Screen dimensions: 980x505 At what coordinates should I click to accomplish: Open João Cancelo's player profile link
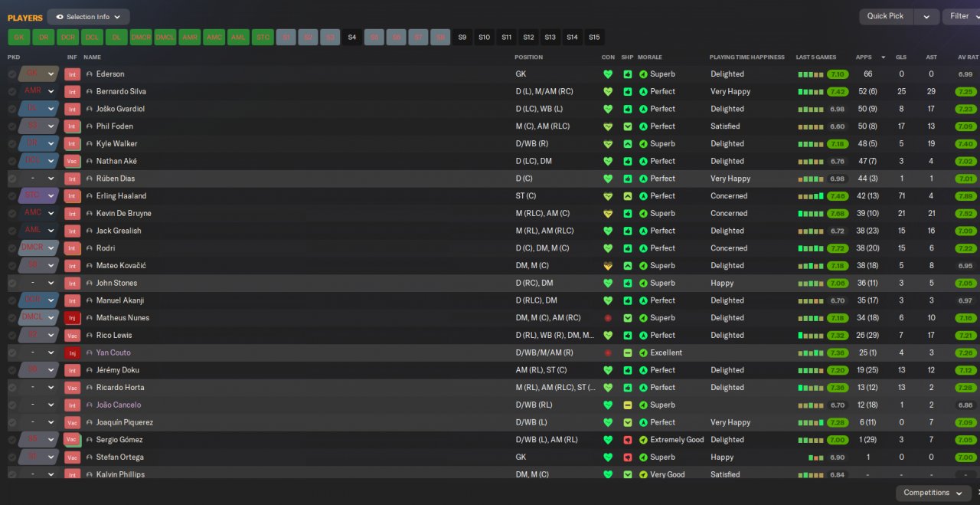pos(119,405)
